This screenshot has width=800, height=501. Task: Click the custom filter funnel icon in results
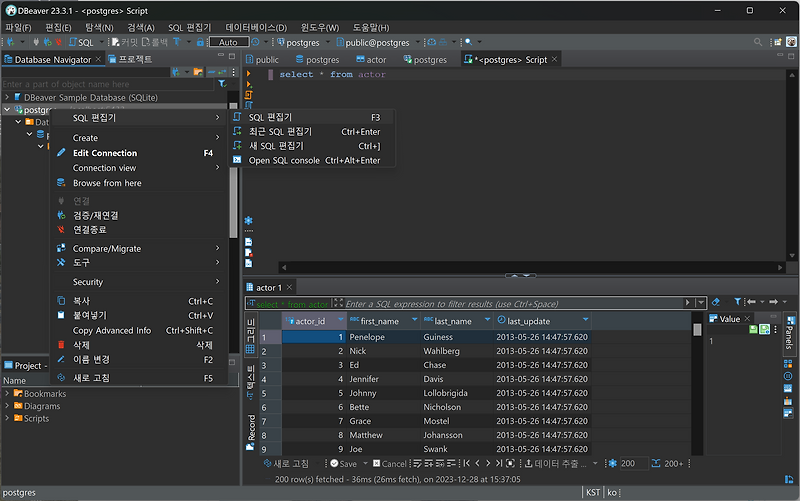pyautogui.click(x=737, y=302)
